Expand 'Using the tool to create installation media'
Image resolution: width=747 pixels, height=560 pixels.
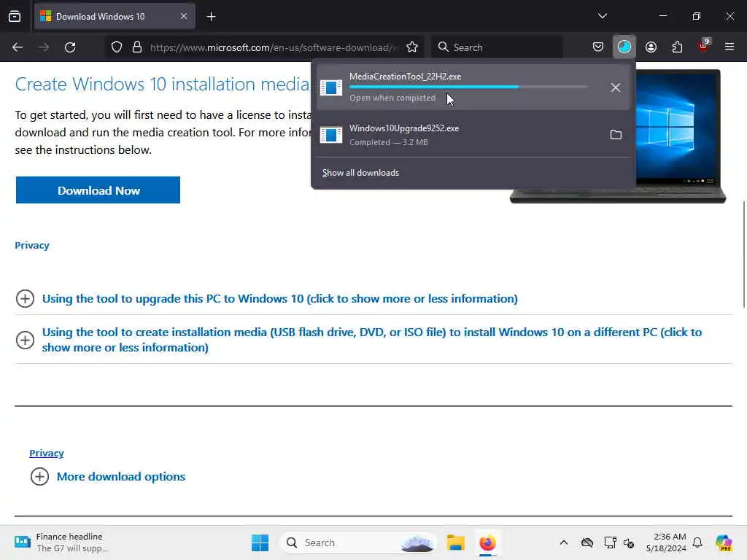click(x=371, y=340)
